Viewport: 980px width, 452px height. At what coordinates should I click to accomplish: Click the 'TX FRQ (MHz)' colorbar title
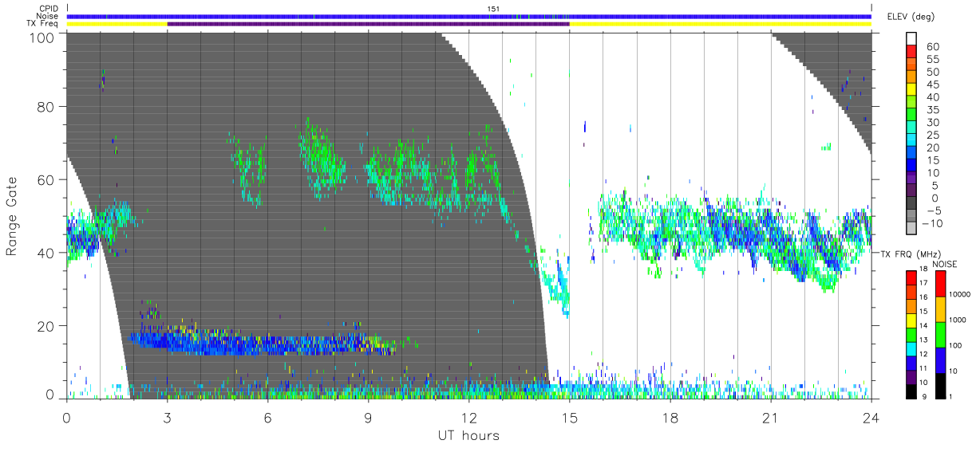[911, 254]
